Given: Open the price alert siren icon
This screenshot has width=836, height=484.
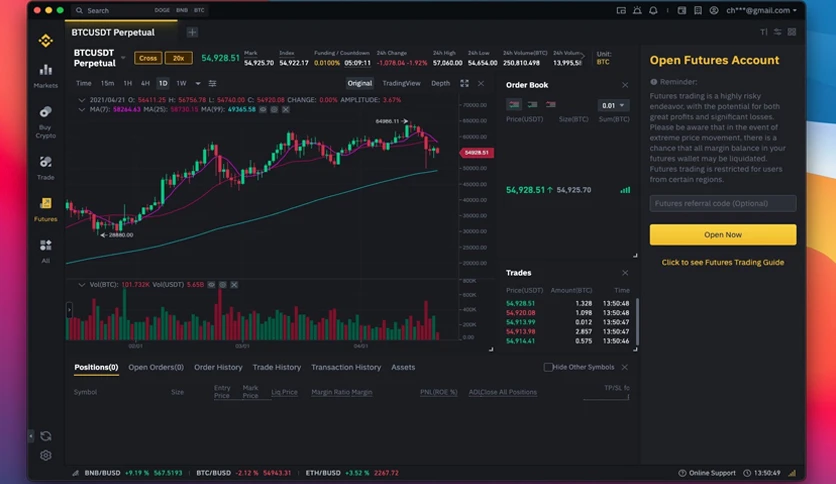Looking at the screenshot, I should [x=637, y=10].
